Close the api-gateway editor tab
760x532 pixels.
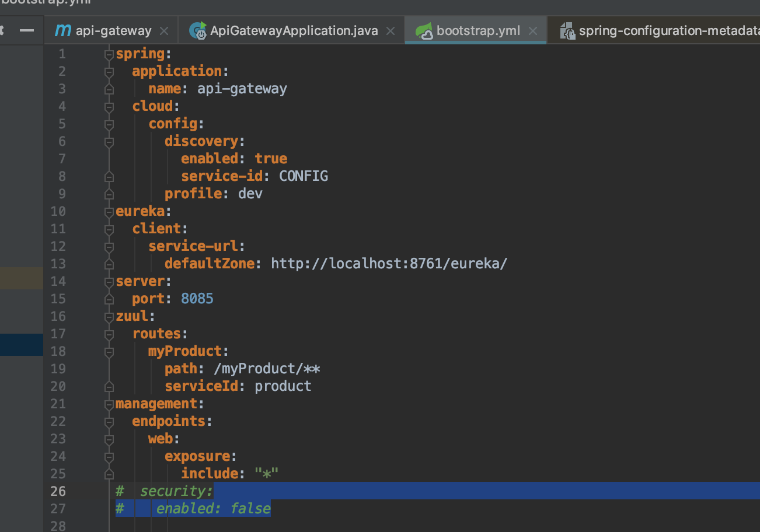[164, 31]
